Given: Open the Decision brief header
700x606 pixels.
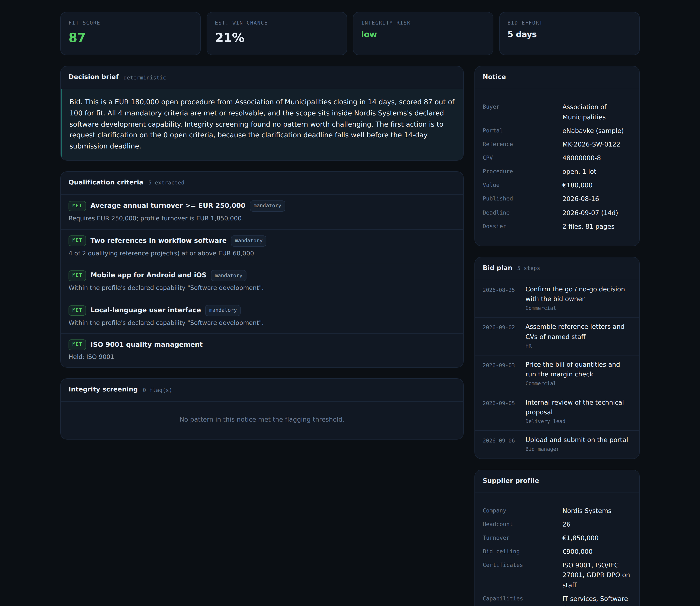Looking at the screenshot, I should click(x=262, y=78).
